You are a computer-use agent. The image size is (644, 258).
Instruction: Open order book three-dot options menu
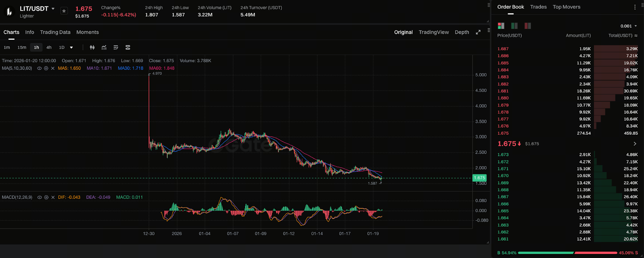pyautogui.click(x=635, y=7)
